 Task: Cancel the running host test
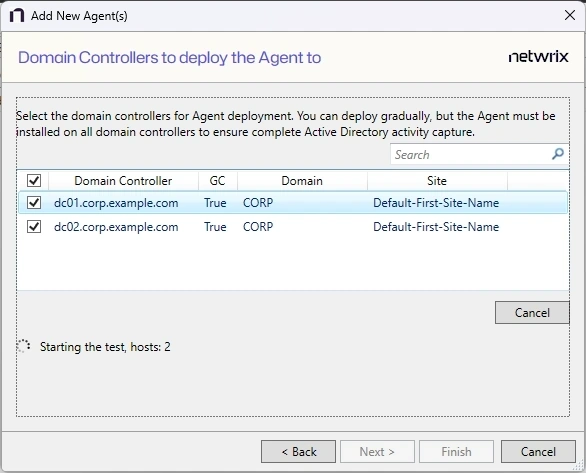tap(532, 313)
